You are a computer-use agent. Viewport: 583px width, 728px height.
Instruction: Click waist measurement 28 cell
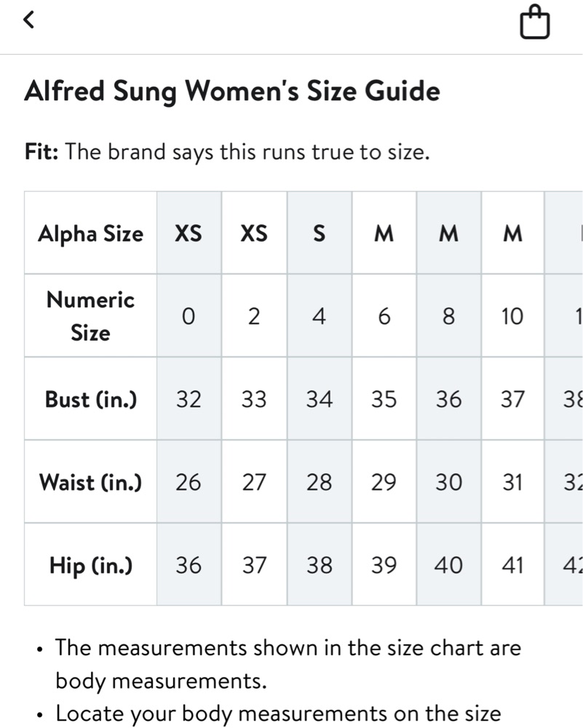coord(320,481)
